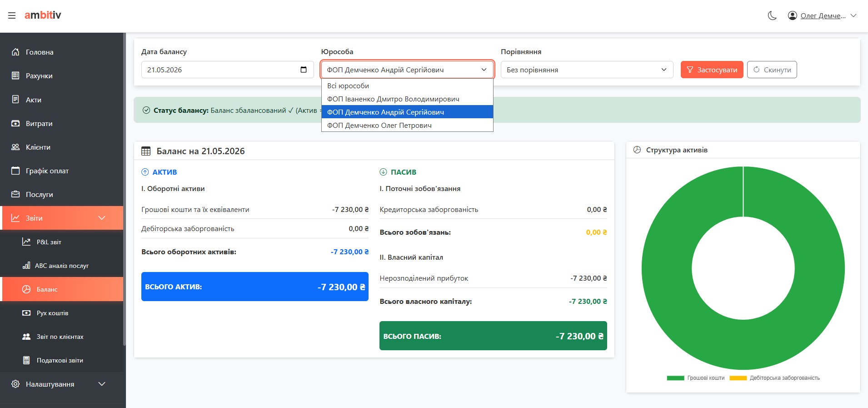Open Рух коштів report
The image size is (868, 408).
click(62, 313)
